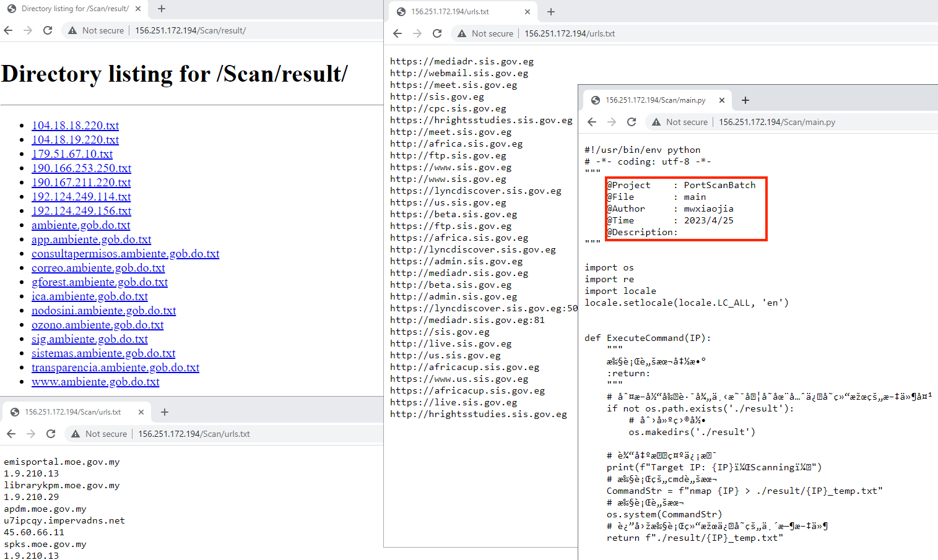Open the ambiente.gob.do.txt link
Screen dimensions: 938x560
80,225
